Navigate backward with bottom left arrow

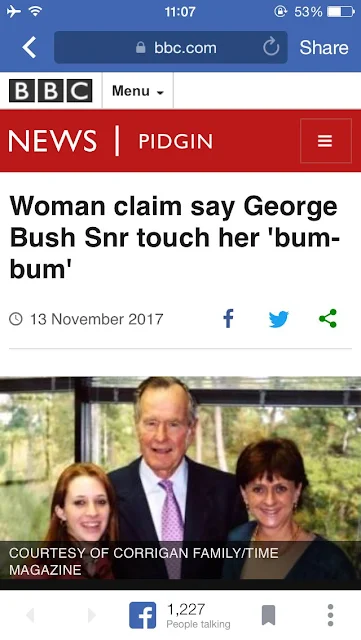coord(30,615)
